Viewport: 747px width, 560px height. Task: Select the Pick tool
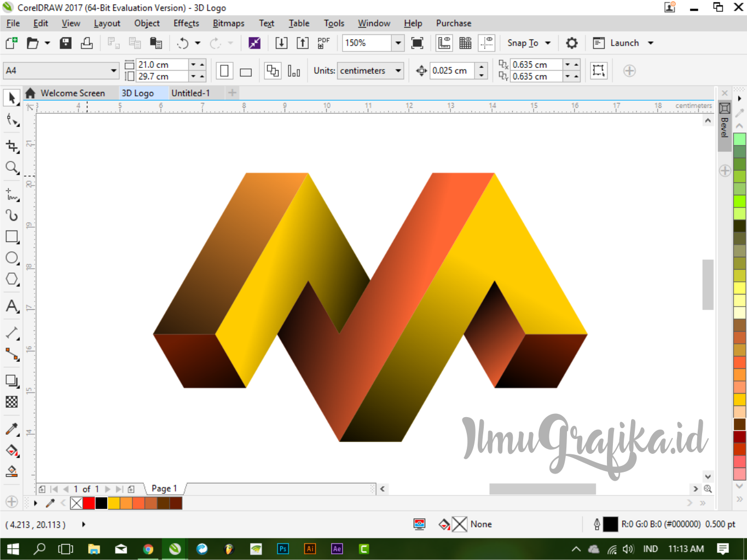[x=11, y=98]
